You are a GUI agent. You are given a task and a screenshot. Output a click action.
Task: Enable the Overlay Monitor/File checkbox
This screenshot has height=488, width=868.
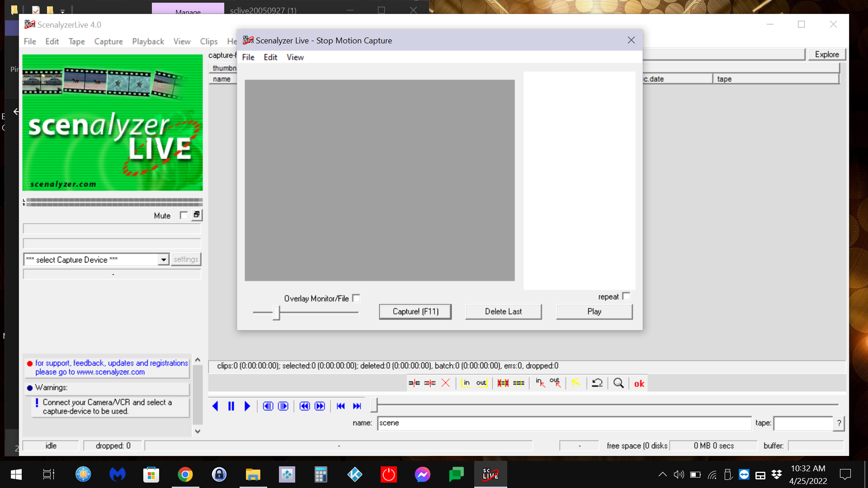click(356, 298)
